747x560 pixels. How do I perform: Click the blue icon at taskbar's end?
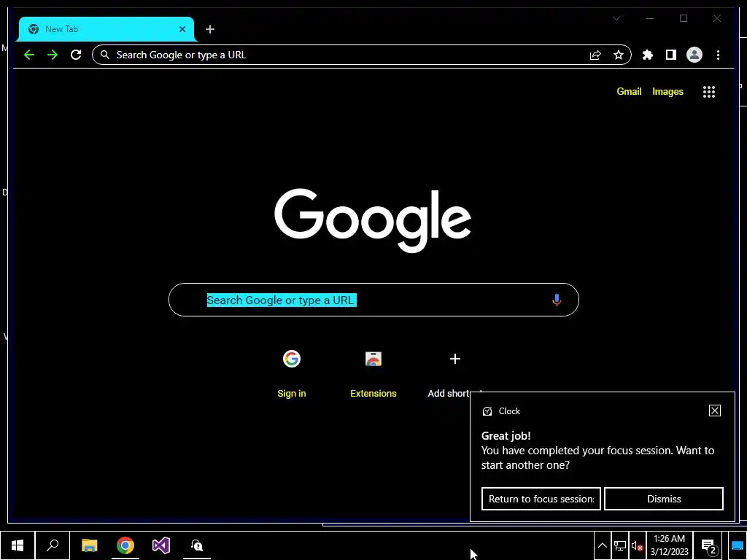pos(738,545)
